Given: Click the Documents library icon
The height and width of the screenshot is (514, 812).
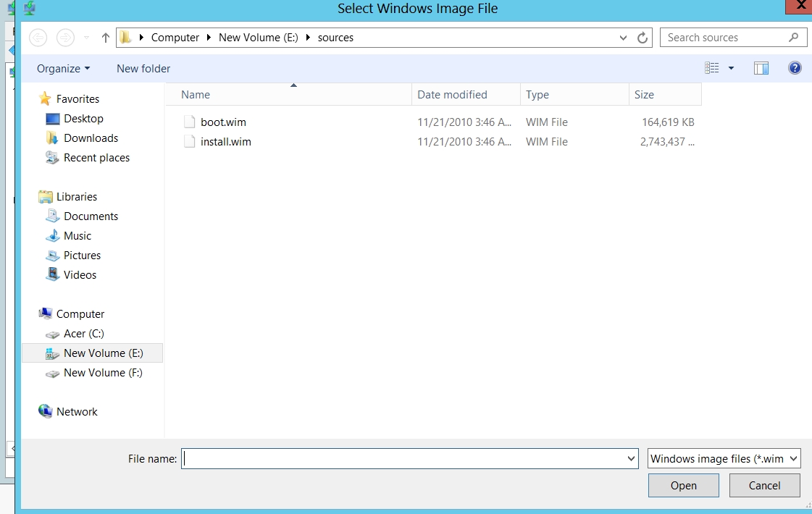Looking at the screenshot, I should click(x=52, y=216).
